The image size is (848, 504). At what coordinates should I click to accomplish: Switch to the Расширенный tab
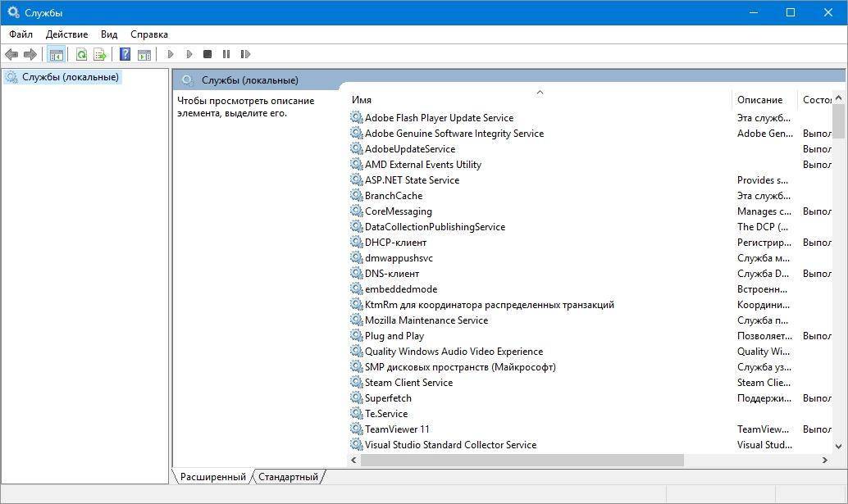pyautogui.click(x=212, y=476)
